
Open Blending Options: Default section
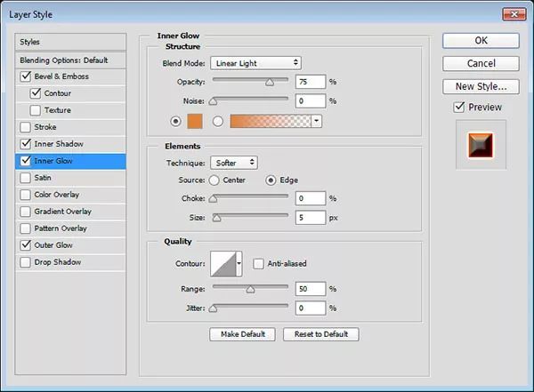(x=70, y=60)
